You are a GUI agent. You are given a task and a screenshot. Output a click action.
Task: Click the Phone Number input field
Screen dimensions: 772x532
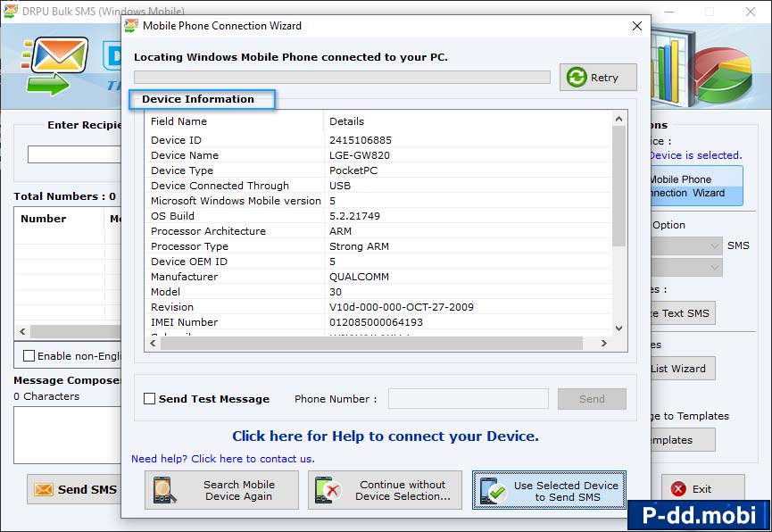click(x=469, y=399)
